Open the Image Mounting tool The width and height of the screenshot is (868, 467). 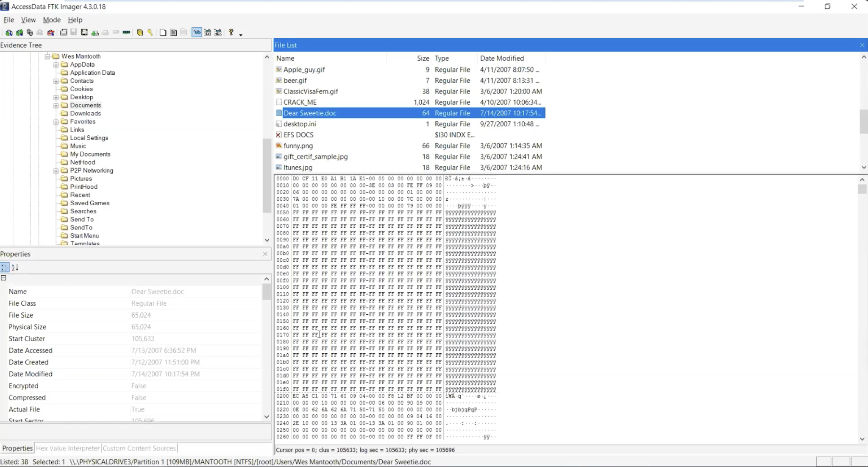coord(30,32)
